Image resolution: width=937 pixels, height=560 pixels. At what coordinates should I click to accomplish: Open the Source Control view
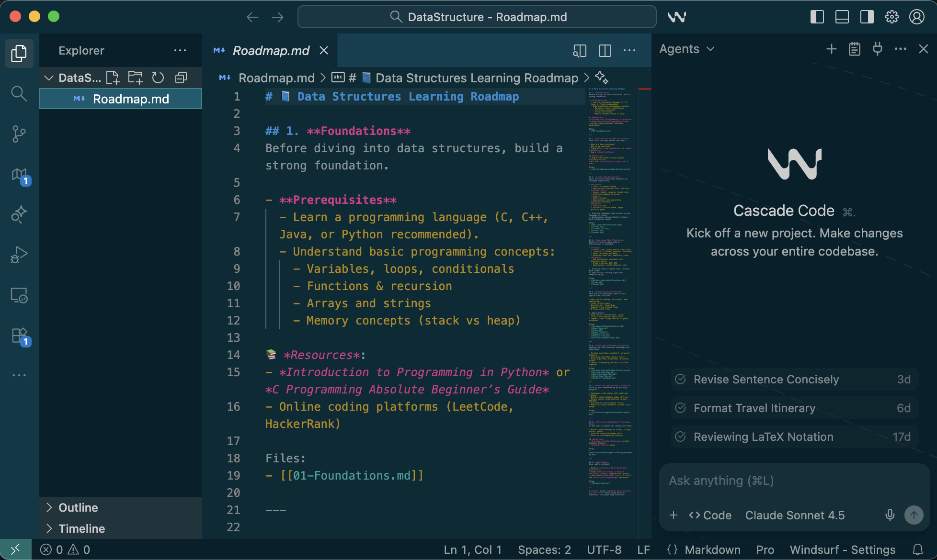tap(19, 134)
